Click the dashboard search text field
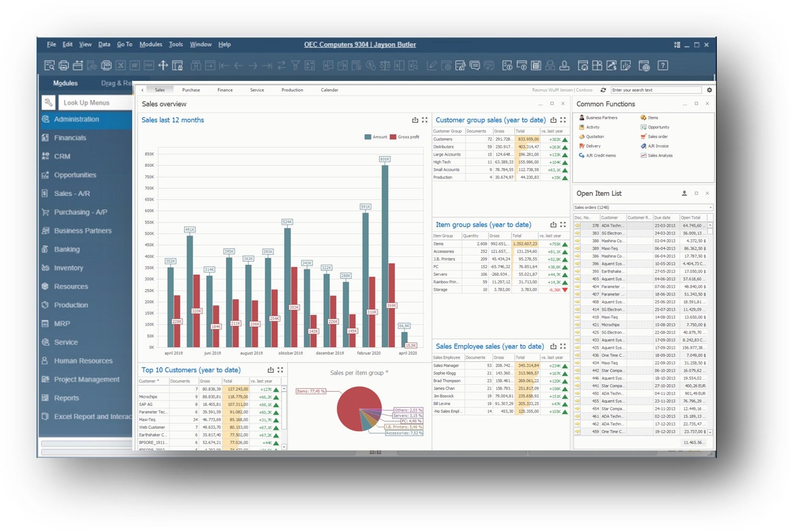The width and height of the screenshot is (791, 532). 656,90
